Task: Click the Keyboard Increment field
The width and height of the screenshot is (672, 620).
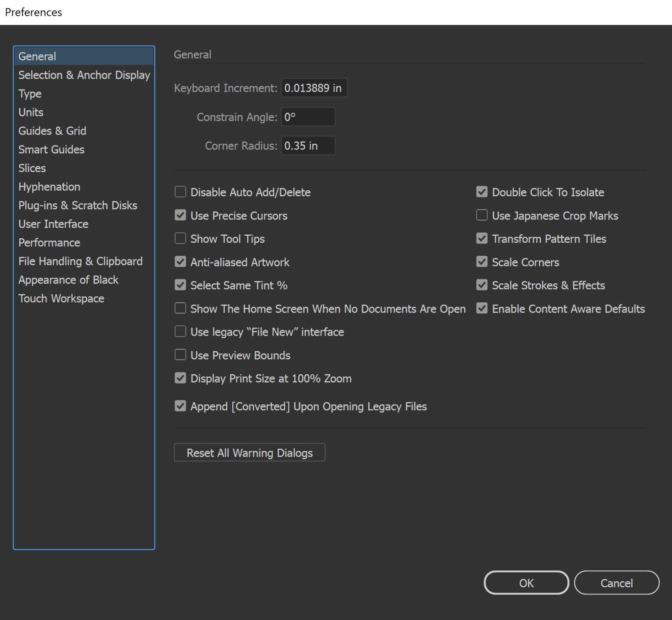Action: coord(314,88)
